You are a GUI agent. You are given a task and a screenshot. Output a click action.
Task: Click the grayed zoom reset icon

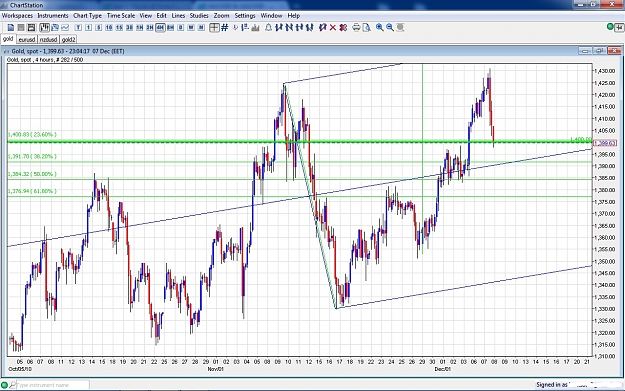400,28
